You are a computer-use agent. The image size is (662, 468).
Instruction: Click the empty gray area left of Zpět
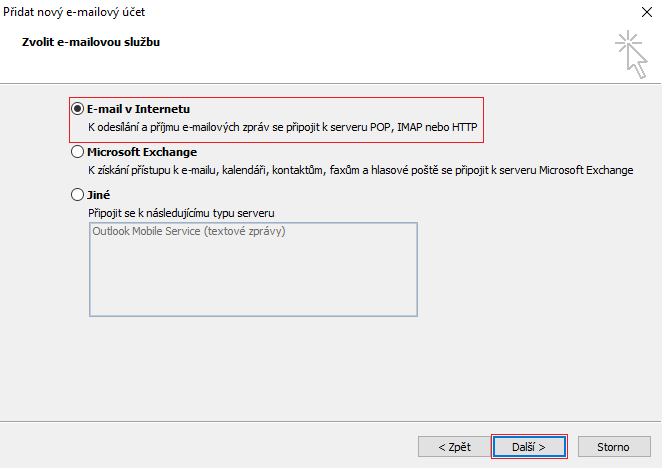[200, 446]
